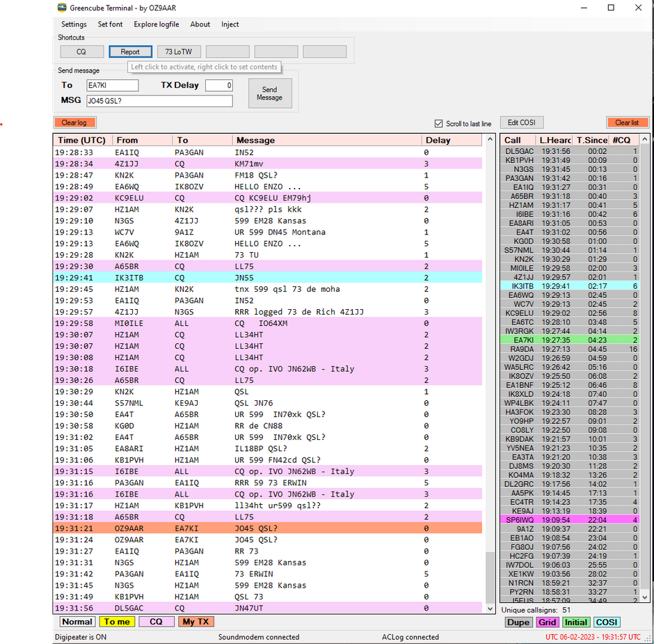Click the L.Heard column header in call list
The width and height of the screenshot is (654, 644).
(555, 140)
